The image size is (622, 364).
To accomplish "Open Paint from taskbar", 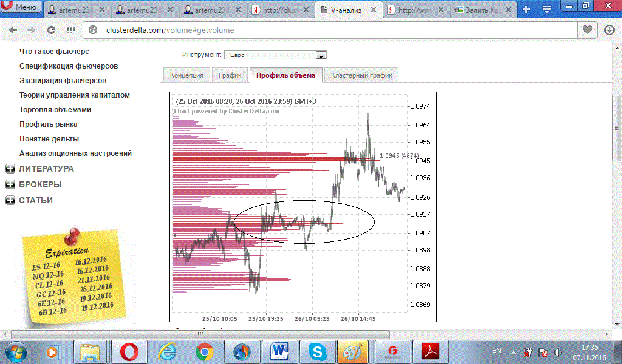I will 353,352.
